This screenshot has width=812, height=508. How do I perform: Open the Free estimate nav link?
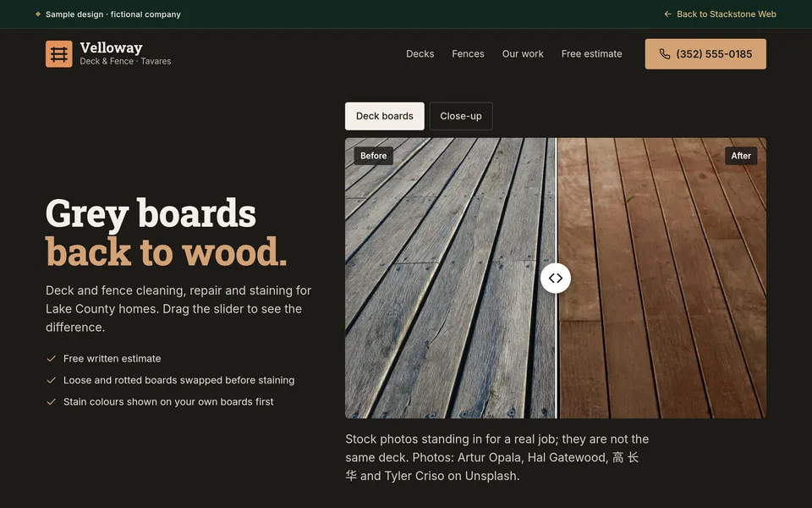click(x=591, y=54)
